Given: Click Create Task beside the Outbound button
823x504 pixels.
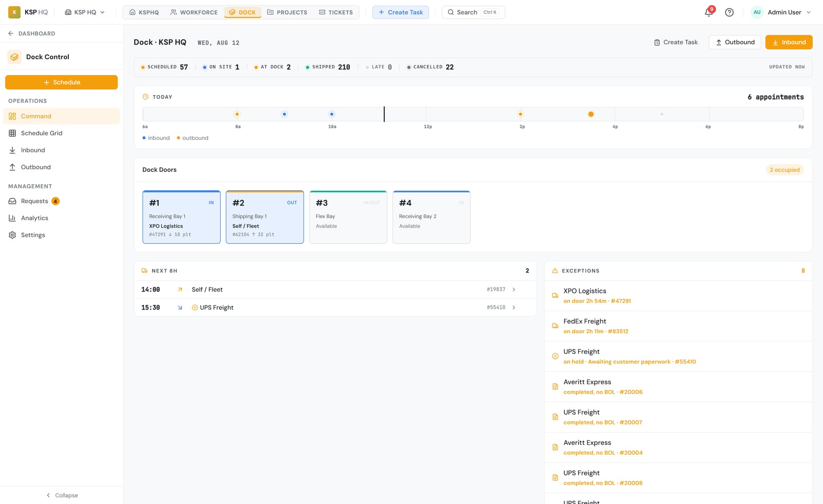Looking at the screenshot, I should point(676,42).
